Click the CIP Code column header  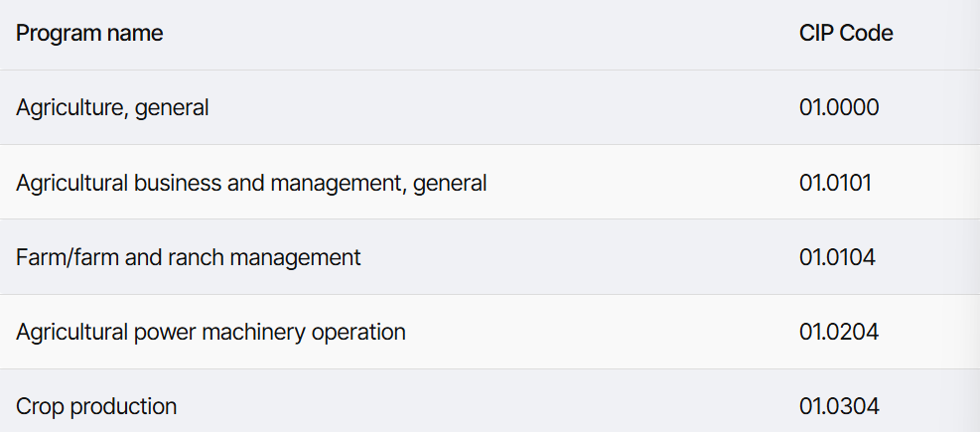[x=846, y=33]
